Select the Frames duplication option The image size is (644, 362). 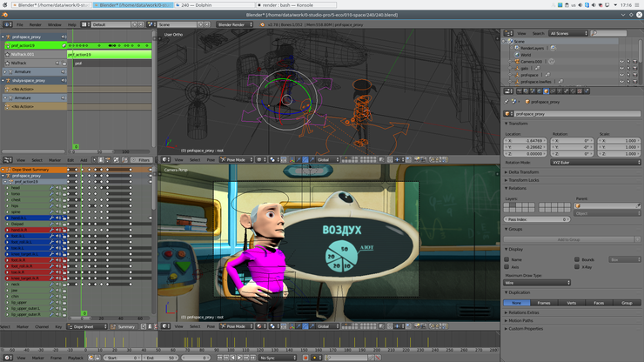tap(544, 303)
